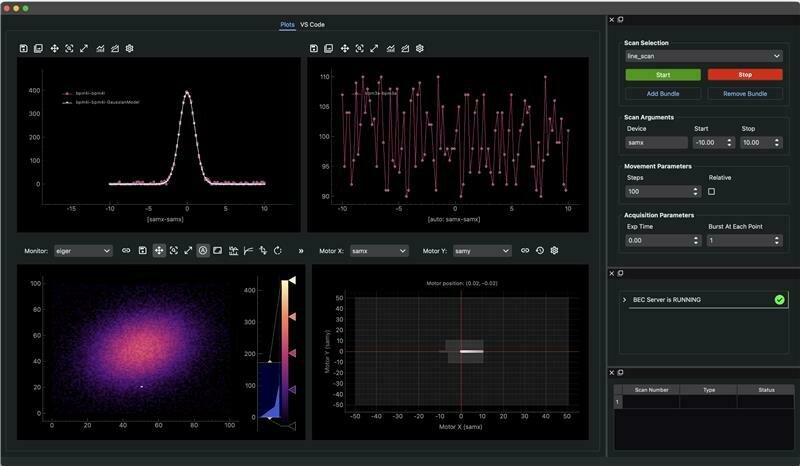Adjust the Stop value 10.00 stepper arrows
Image resolution: width=800 pixels, height=466 pixels.
[x=777, y=142]
